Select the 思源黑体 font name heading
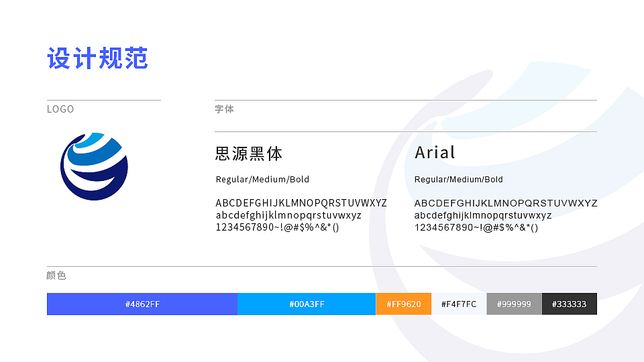Screen dimensions: 644x362 pos(249,154)
